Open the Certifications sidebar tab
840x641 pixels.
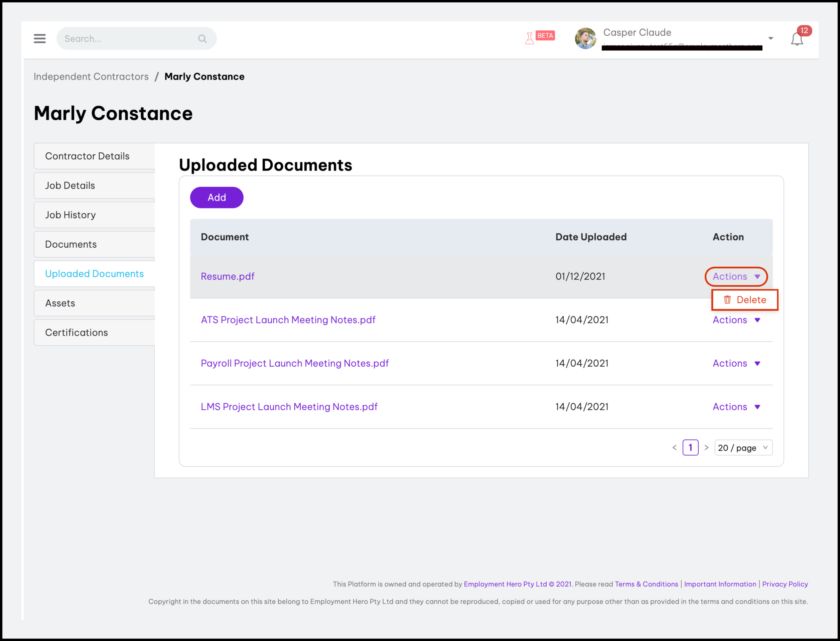[77, 332]
